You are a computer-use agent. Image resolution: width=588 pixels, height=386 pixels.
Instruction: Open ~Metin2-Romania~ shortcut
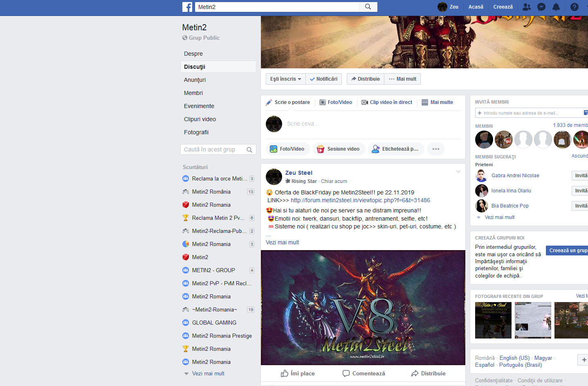[218, 309]
